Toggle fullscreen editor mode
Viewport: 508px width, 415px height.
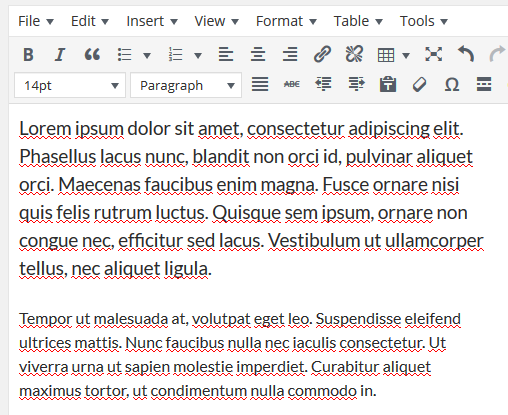[x=434, y=54]
